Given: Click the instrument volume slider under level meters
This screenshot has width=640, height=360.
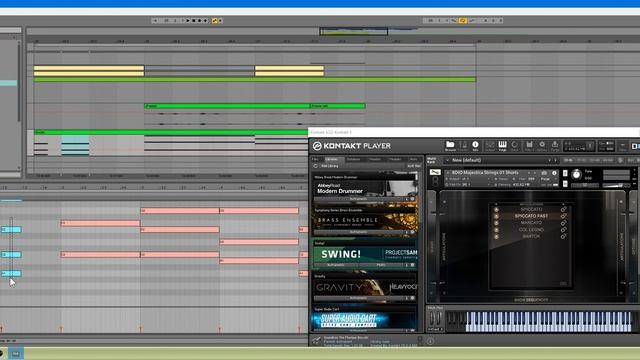Looking at the screenshot, I should click(616, 185).
